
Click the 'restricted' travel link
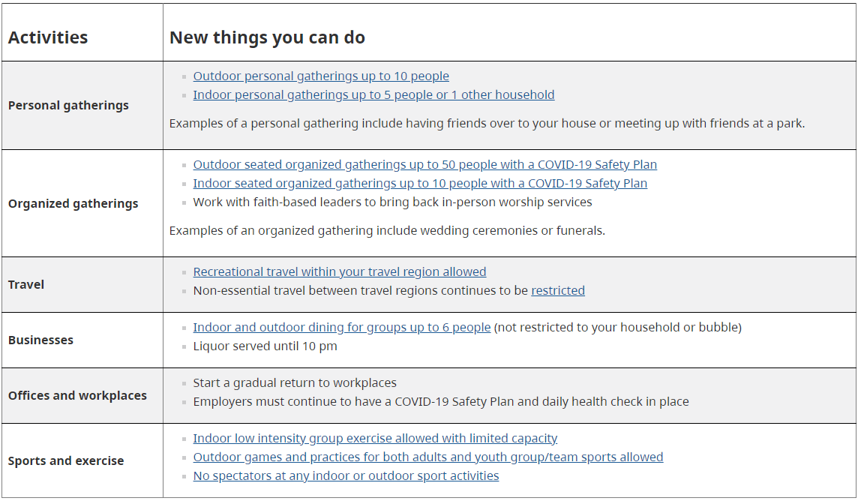[x=558, y=290]
